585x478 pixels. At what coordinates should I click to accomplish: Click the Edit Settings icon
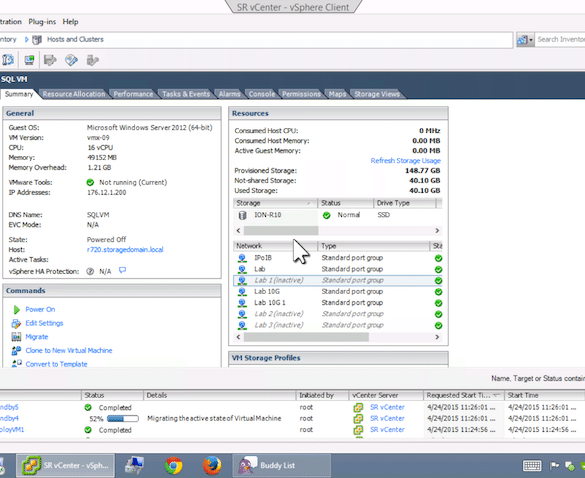click(x=16, y=323)
